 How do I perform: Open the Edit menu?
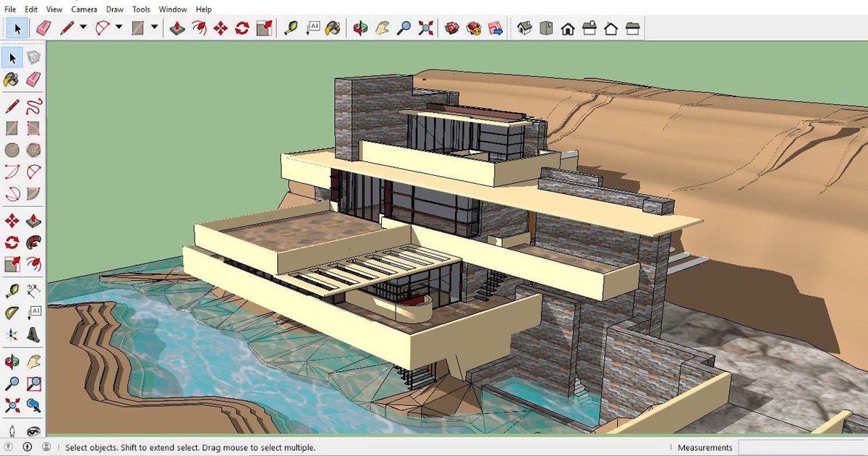point(31,9)
